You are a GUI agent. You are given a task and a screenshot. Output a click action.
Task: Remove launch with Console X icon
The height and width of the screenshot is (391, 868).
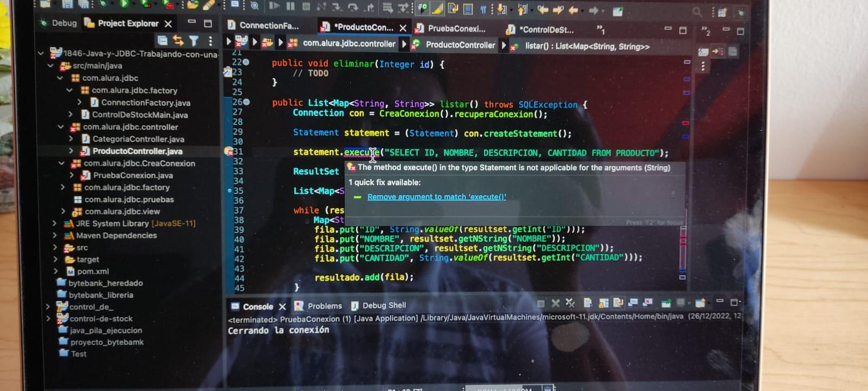click(x=555, y=303)
